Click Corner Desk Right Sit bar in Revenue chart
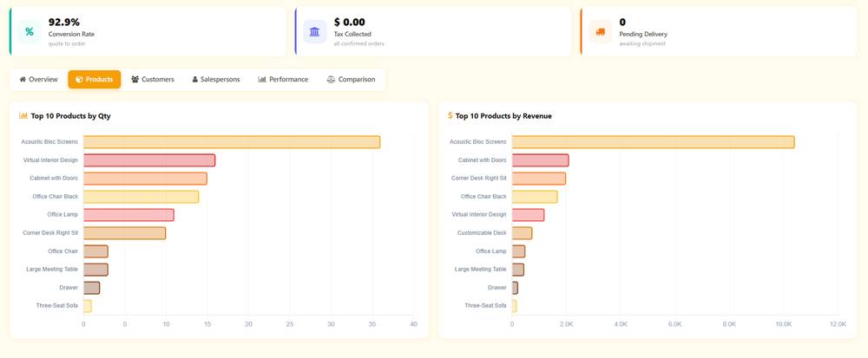This screenshot has width=868, height=358. [x=539, y=179]
